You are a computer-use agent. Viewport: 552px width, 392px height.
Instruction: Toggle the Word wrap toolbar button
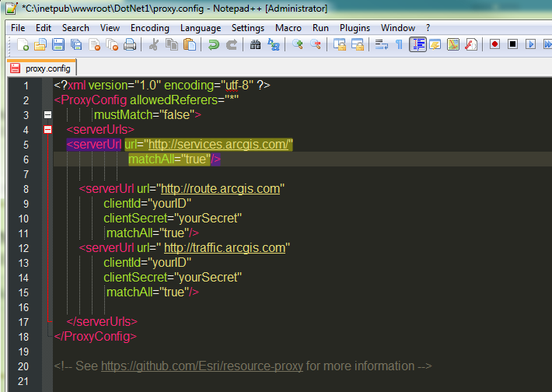coord(381,45)
